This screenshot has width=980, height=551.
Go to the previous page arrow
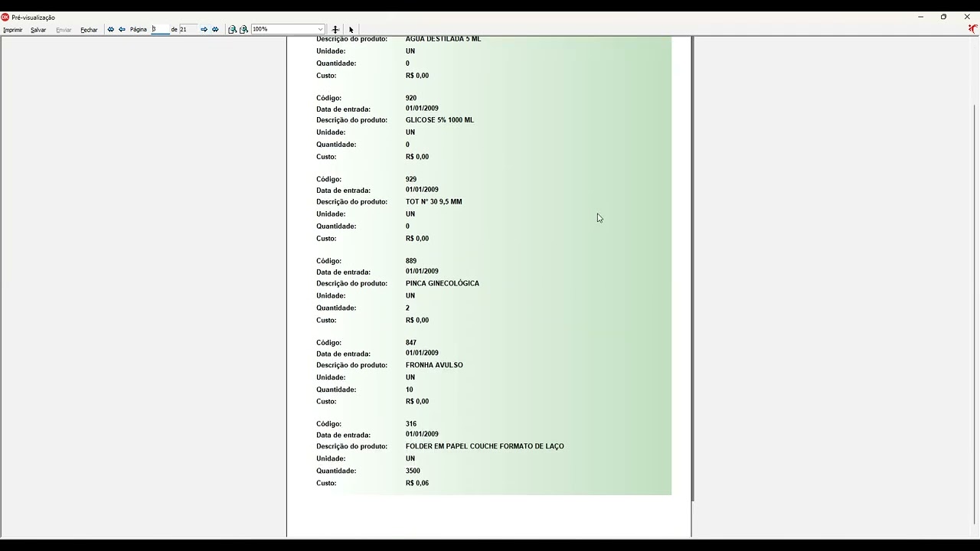(x=122, y=29)
